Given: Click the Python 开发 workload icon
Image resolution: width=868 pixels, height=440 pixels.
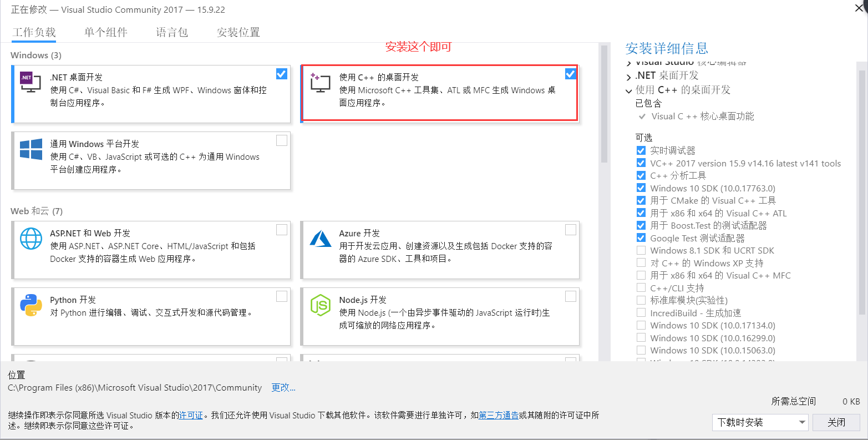Looking at the screenshot, I should click(31, 306).
